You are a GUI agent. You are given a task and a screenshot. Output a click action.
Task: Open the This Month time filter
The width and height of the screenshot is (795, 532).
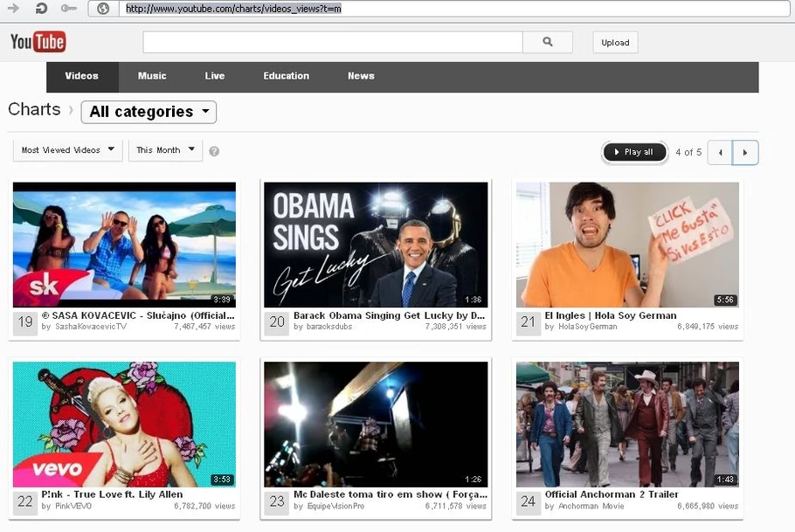165,150
